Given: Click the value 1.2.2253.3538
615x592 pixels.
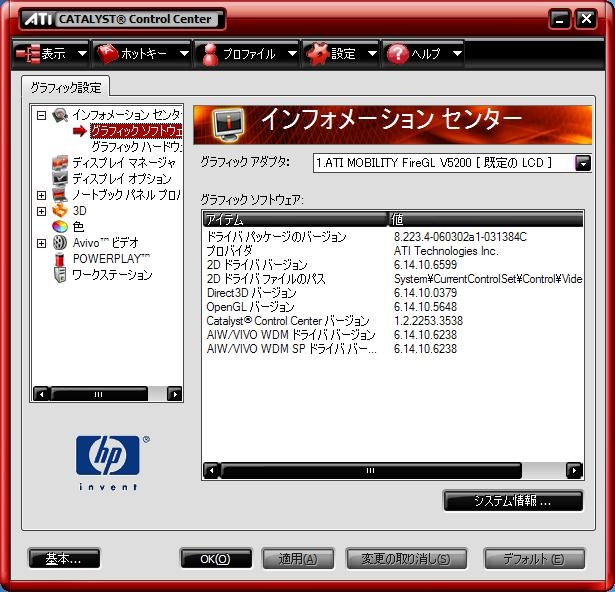Looking at the screenshot, I should pos(428,321).
